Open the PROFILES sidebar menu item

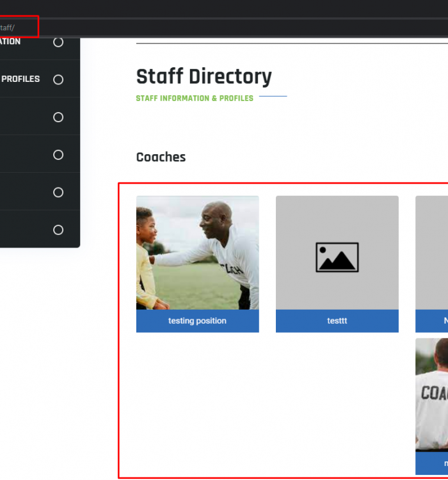coord(40,79)
